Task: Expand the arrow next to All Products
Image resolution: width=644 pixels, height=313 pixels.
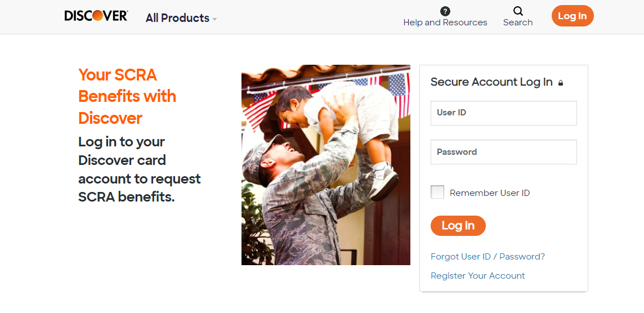Action: click(214, 19)
